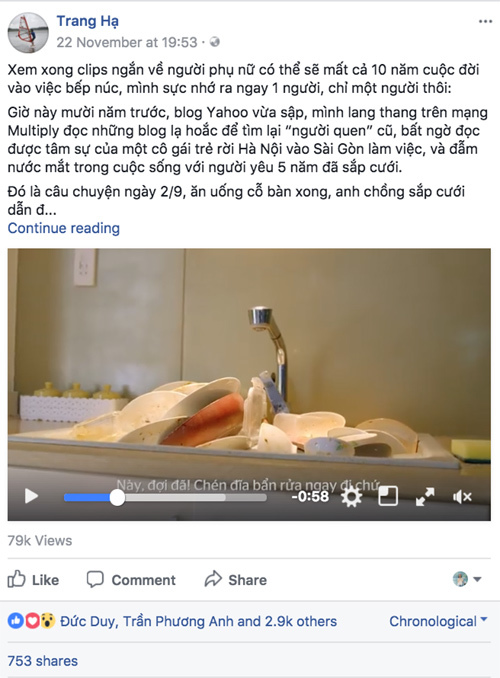This screenshot has height=678, width=500.
Task: Open Đức Duy name in reactions list
Action: pyautogui.click(x=88, y=621)
